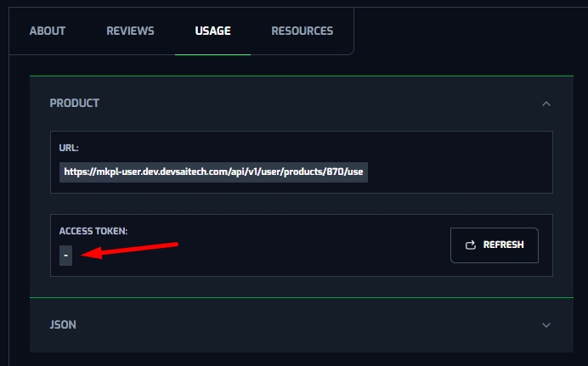Collapse the PRODUCT section chevron
This screenshot has height=366, width=588.
[546, 104]
